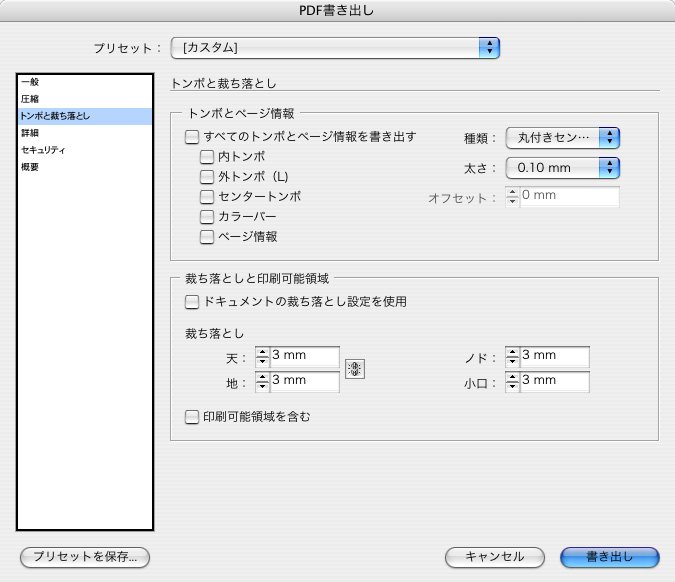The image size is (675, 582).
Task: Select 詳細 in the sidebar
Action: (85, 133)
